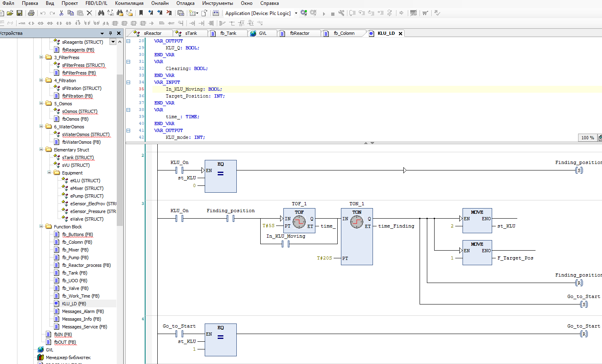Image resolution: width=602 pixels, height=364 pixels.
Task: Switch to the fb_Tank tab
Action: click(x=228, y=33)
